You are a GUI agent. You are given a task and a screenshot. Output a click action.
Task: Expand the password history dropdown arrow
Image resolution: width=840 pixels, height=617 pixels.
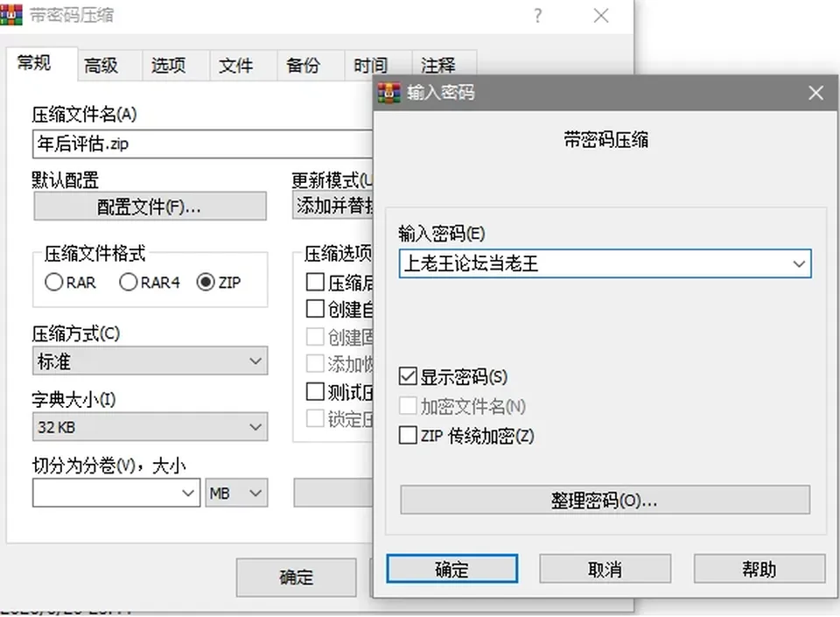pos(799,263)
